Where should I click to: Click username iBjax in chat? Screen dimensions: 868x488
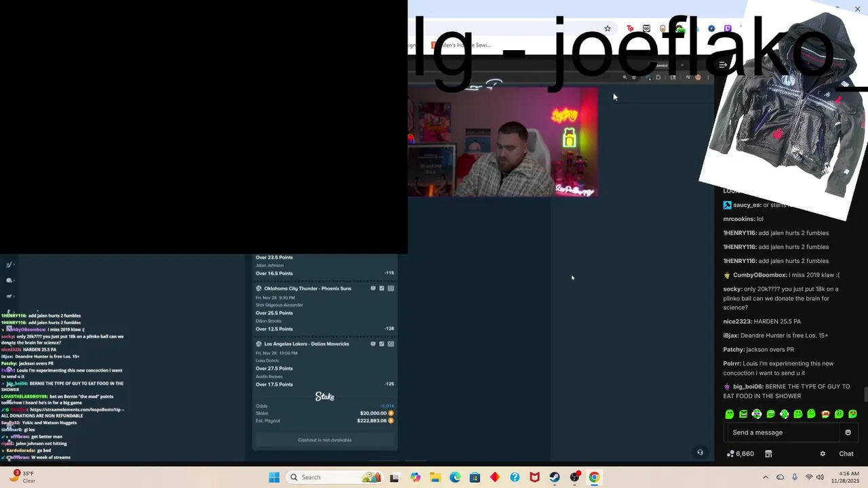tap(730, 335)
